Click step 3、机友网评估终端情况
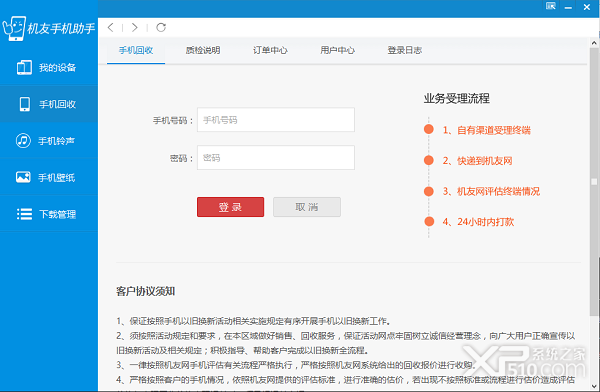This screenshot has width=600, height=392. (x=491, y=191)
